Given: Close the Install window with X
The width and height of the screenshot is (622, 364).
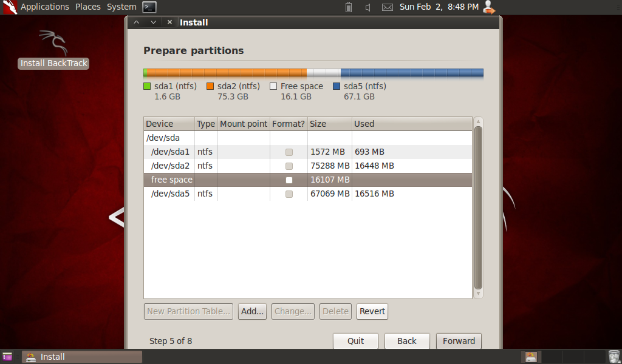Looking at the screenshot, I should pos(169,22).
